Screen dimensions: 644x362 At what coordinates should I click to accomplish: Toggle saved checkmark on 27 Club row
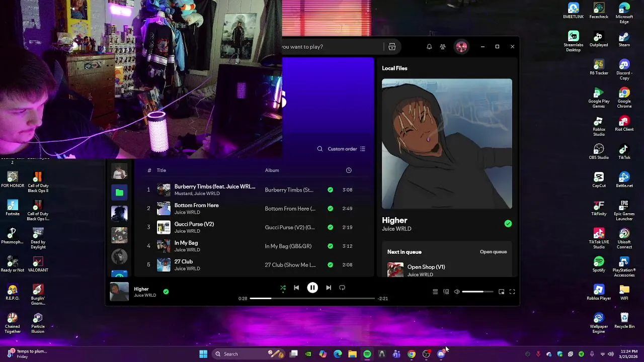pos(330,264)
